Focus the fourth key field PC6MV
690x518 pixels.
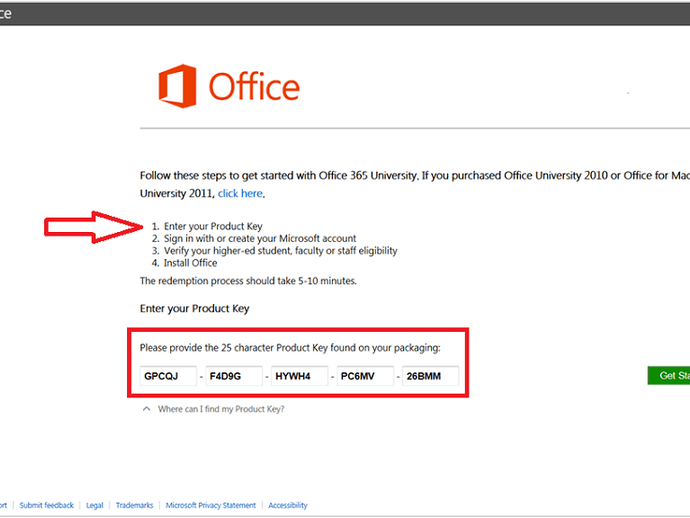(366, 376)
